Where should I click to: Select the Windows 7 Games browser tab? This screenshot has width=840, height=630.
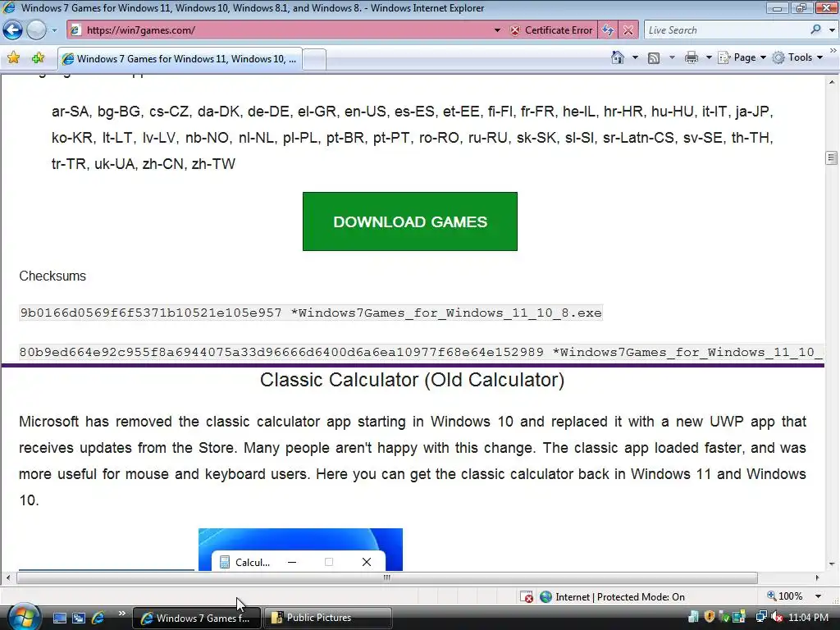(180, 59)
